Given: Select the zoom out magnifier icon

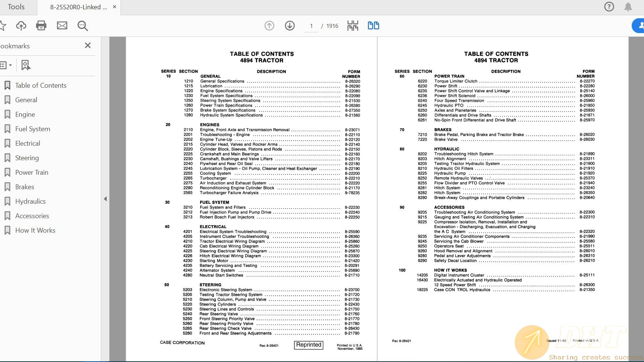Looking at the screenshot, I should [82, 26].
